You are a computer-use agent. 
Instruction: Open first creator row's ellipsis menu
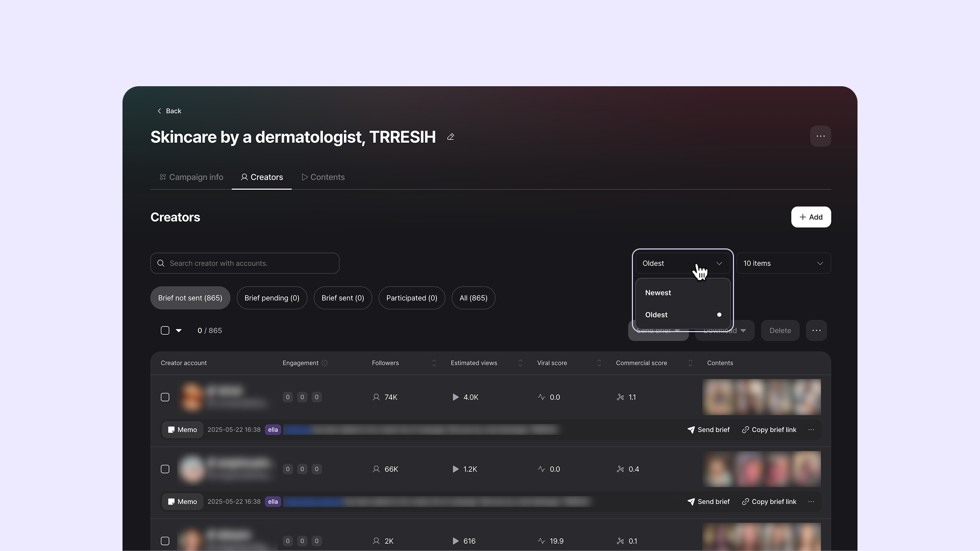(x=811, y=430)
